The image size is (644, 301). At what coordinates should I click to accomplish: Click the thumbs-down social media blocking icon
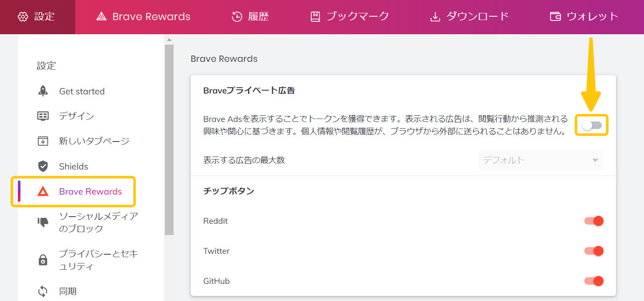coord(43,223)
